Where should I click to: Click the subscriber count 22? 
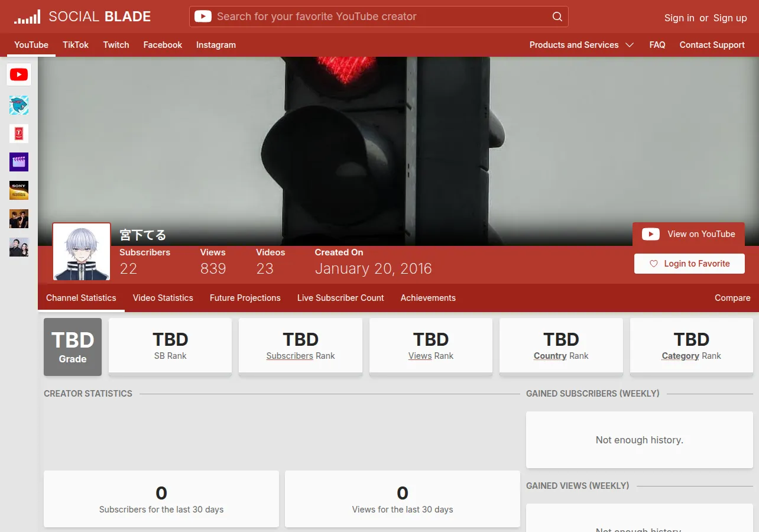coord(128,269)
